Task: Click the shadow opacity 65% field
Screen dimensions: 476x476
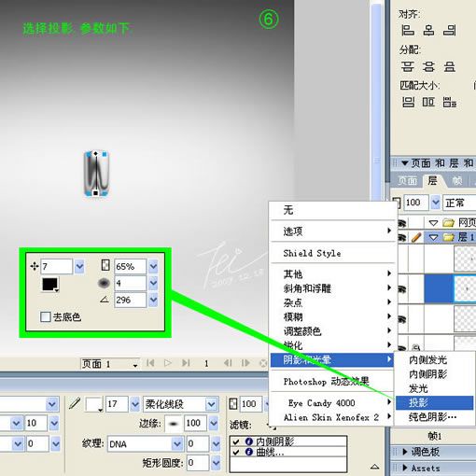Action: 130,266
